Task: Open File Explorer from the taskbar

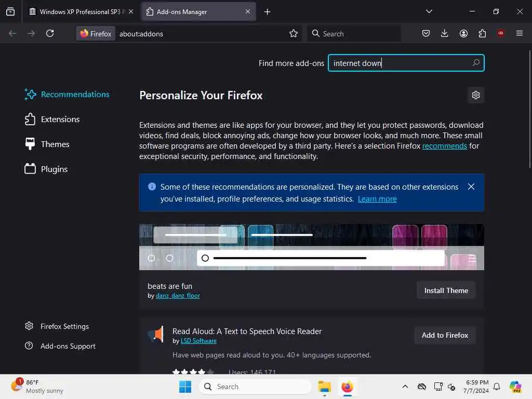Action: pyautogui.click(x=324, y=387)
